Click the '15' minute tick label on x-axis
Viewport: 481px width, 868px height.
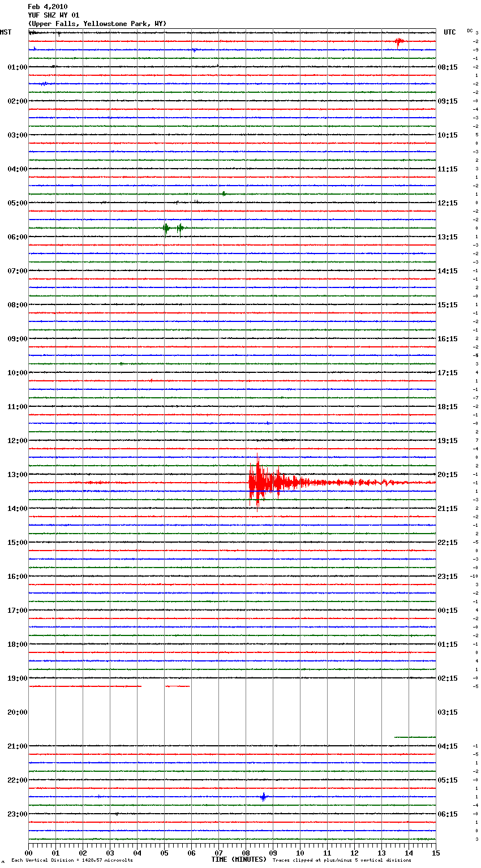point(436,853)
